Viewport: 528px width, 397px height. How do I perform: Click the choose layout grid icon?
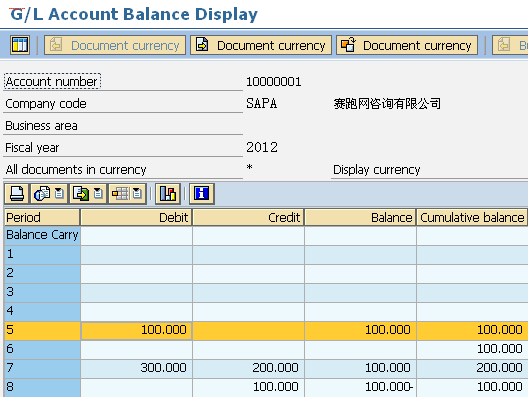pyautogui.click(x=120, y=194)
